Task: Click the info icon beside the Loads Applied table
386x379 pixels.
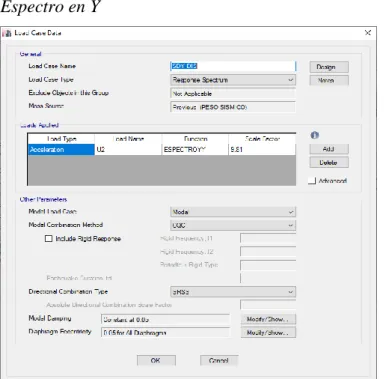Action: [315, 135]
